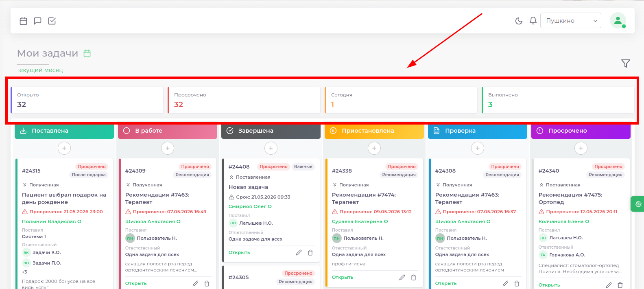The height and width of the screenshot is (289, 644).
Task: Open patient Полынин Владислав О link
Action: 52,221
